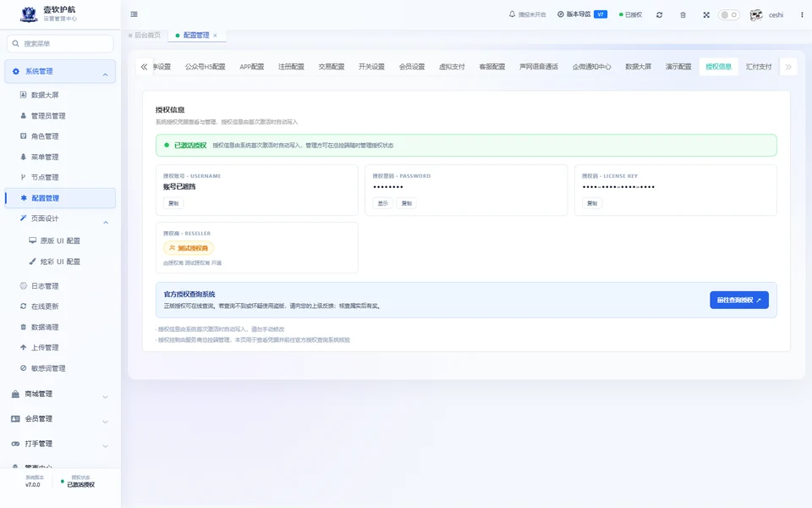Viewport: 812px width, 508px height.
Task: Click the ban icon beside 敏感词管理
Action: tap(23, 368)
